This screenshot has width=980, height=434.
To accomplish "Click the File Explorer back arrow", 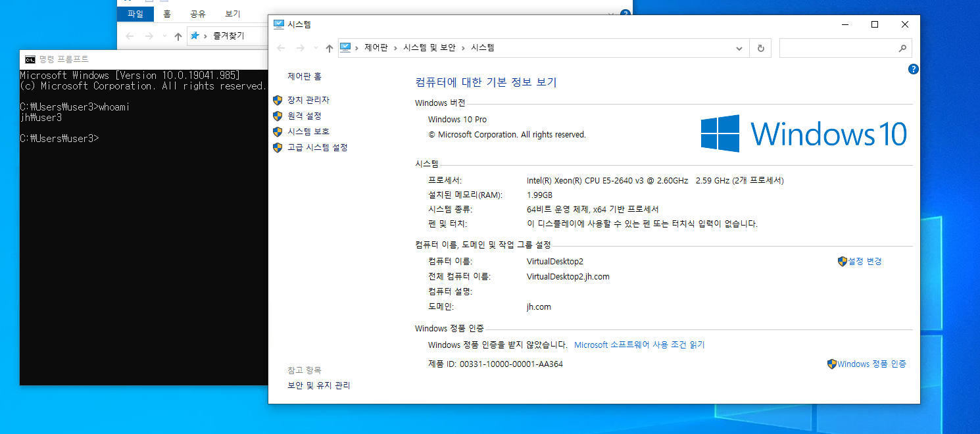I will click(x=130, y=36).
